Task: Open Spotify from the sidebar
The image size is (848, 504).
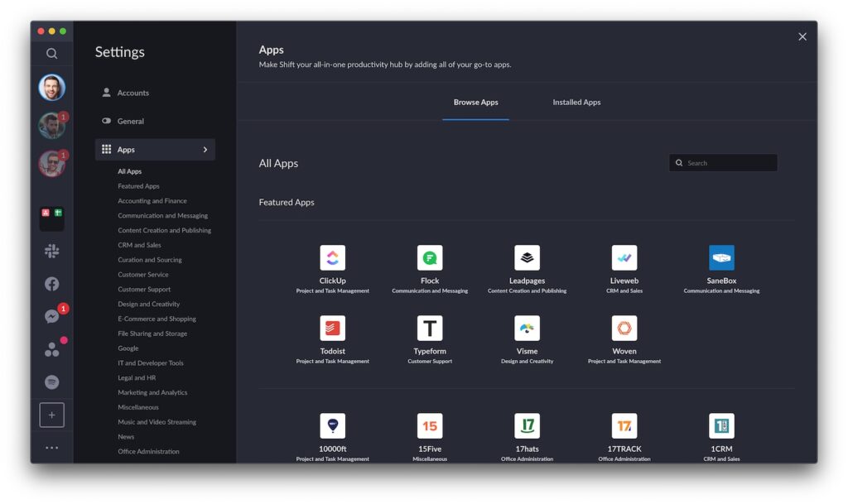Action: (52, 382)
